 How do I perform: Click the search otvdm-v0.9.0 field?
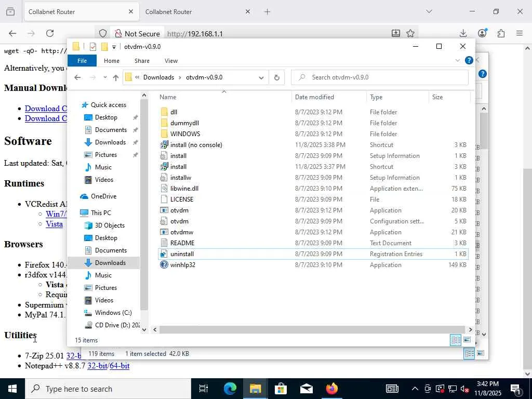point(380,77)
